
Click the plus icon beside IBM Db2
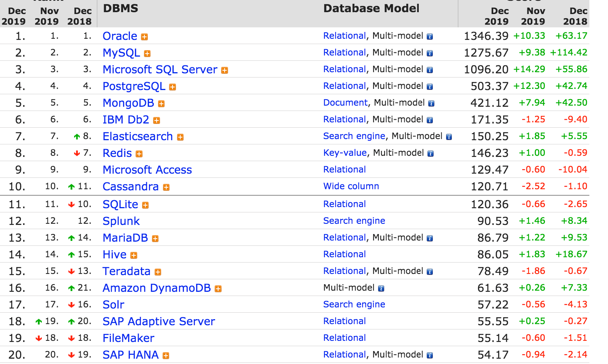pyautogui.click(x=157, y=120)
